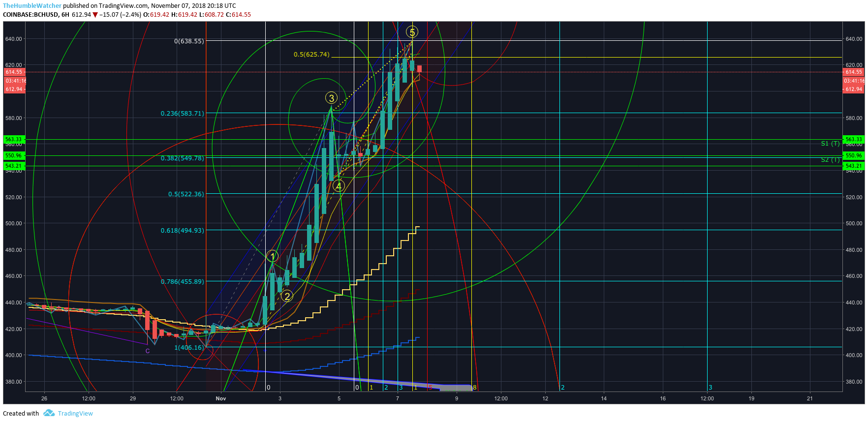Click the 0.618(494.93) retracement label
This screenshot has width=868, height=422.
(183, 231)
